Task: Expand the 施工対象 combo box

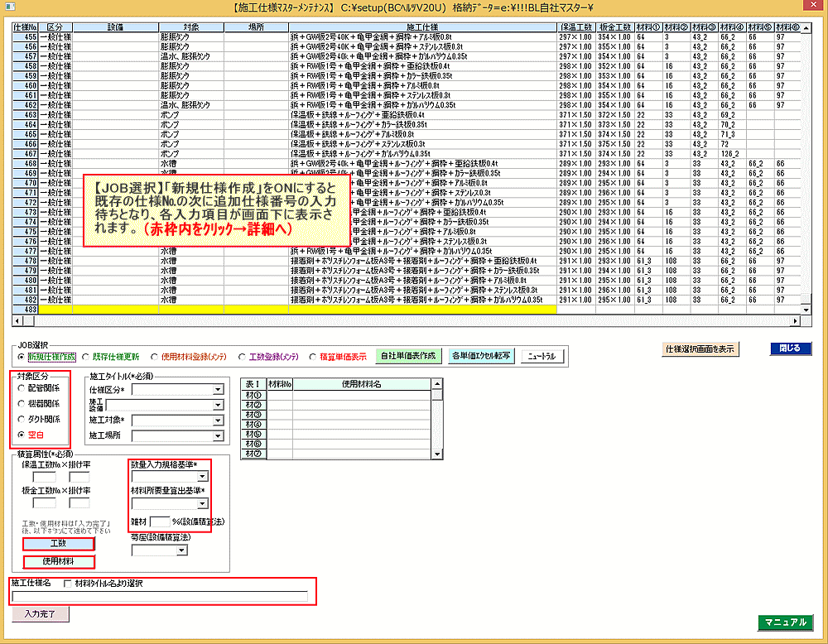Action: pos(219,420)
